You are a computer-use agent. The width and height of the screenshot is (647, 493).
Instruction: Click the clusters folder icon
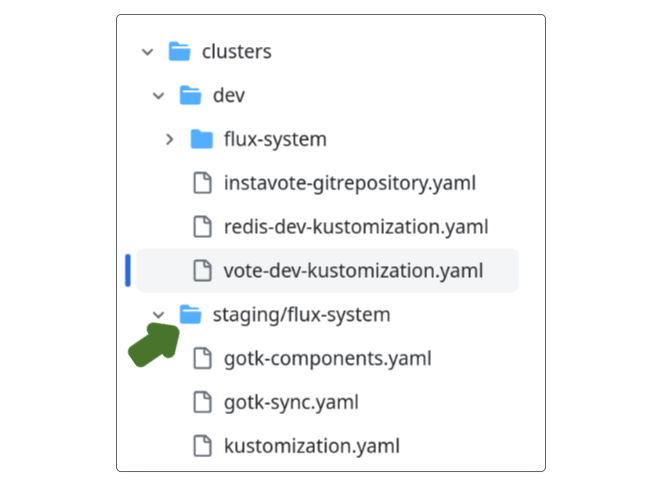[179, 51]
